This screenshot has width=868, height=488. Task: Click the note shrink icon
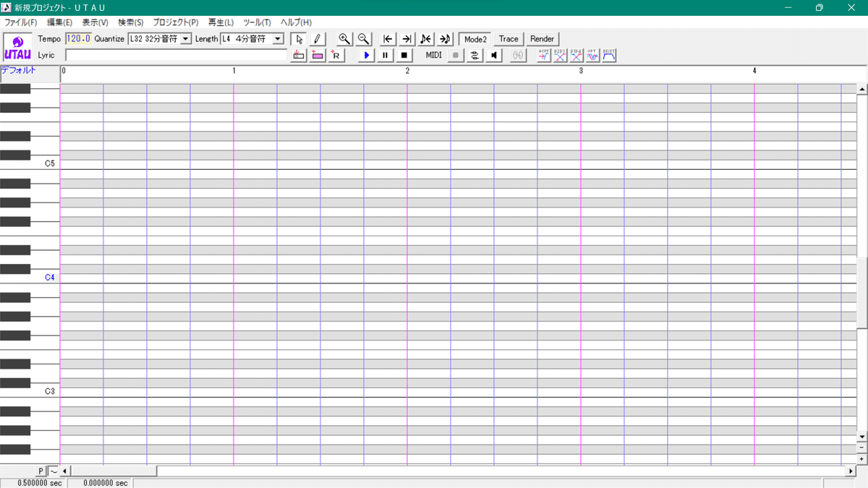(425, 39)
